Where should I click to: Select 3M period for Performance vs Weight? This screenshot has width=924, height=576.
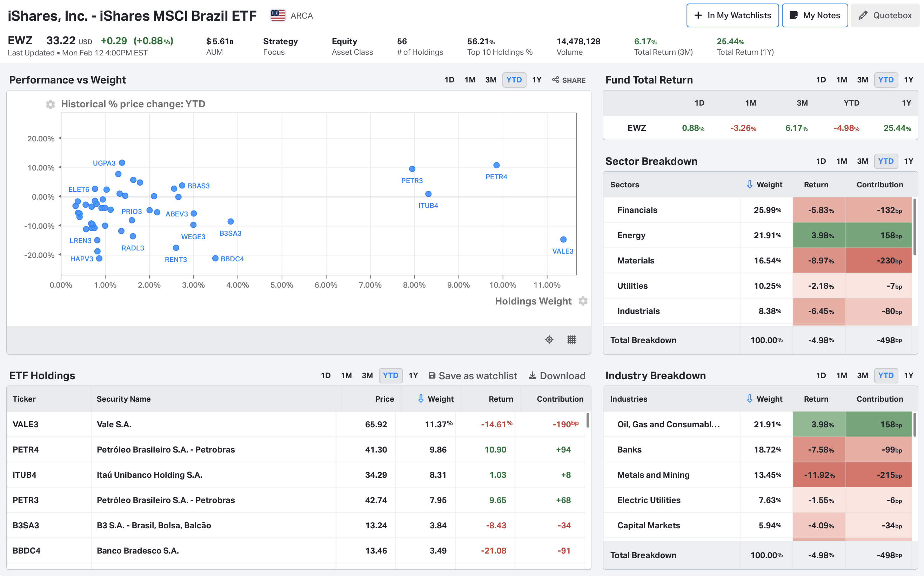[491, 80]
